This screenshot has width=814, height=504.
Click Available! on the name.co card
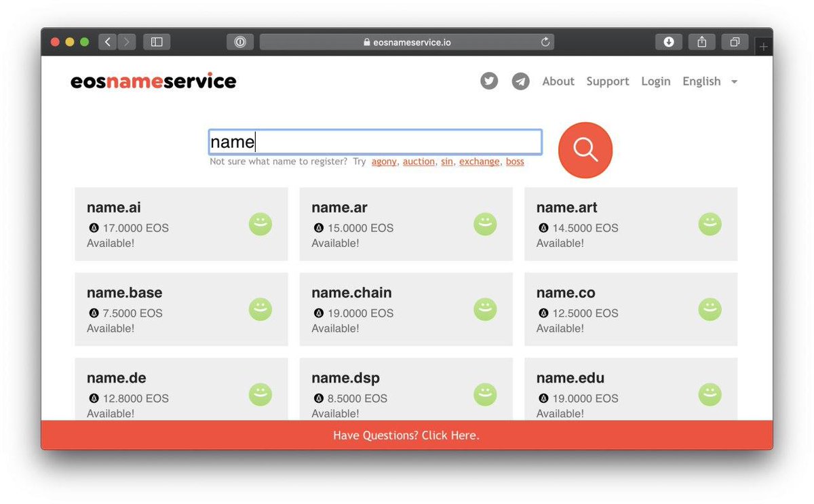tap(560, 328)
